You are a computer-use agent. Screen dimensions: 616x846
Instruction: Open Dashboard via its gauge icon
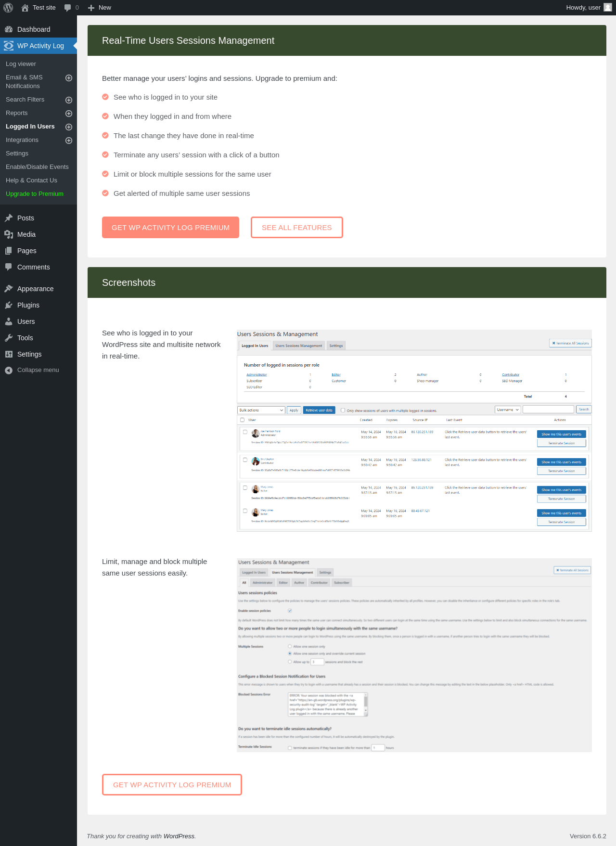(9, 29)
